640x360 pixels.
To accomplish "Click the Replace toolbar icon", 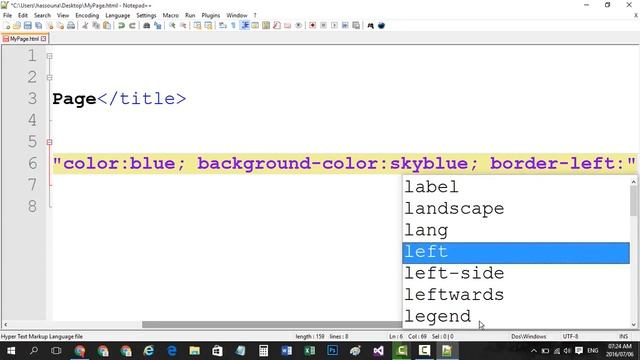I will point(157,26).
